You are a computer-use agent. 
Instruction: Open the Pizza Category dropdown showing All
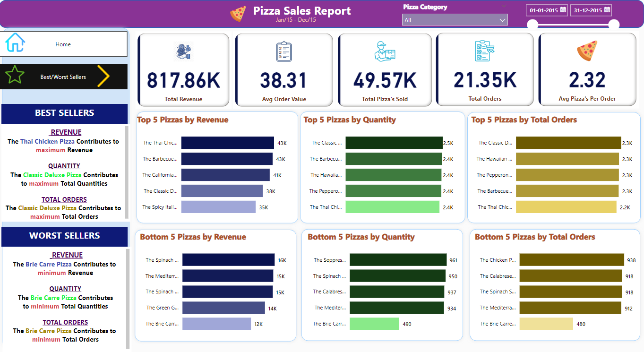pos(455,19)
